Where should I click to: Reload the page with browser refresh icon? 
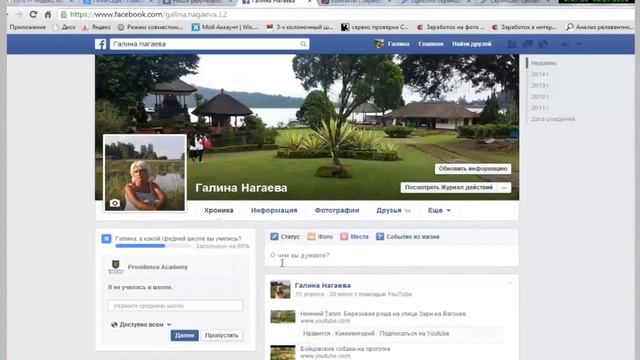click(33, 14)
